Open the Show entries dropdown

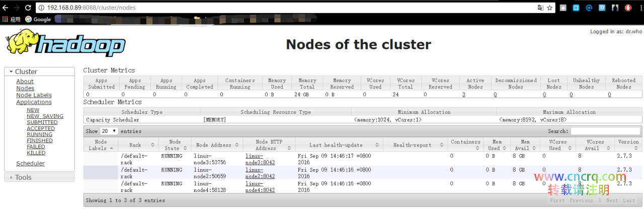click(x=109, y=131)
